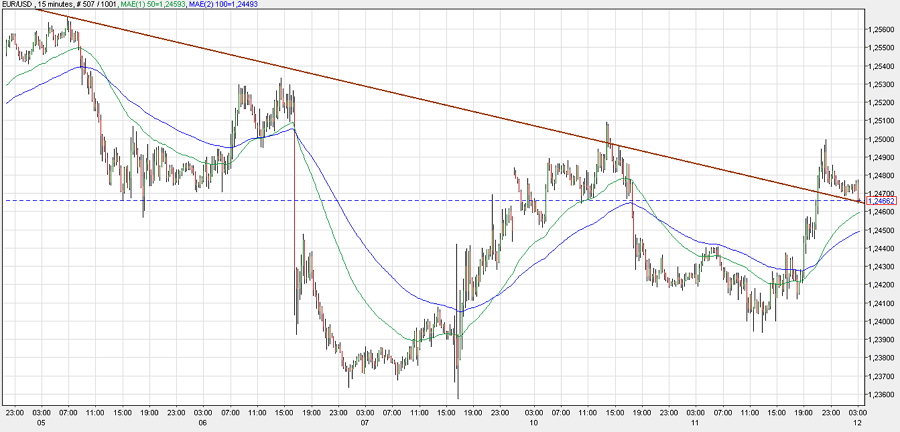
Task: Click the red current price tag 1,24662
Action: pos(882,201)
